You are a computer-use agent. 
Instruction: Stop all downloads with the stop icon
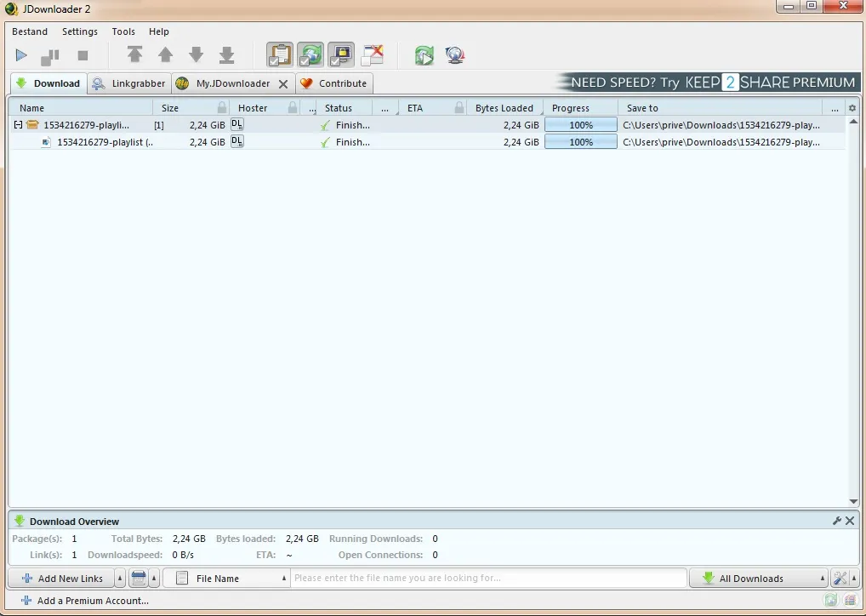pyautogui.click(x=83, y=55)
